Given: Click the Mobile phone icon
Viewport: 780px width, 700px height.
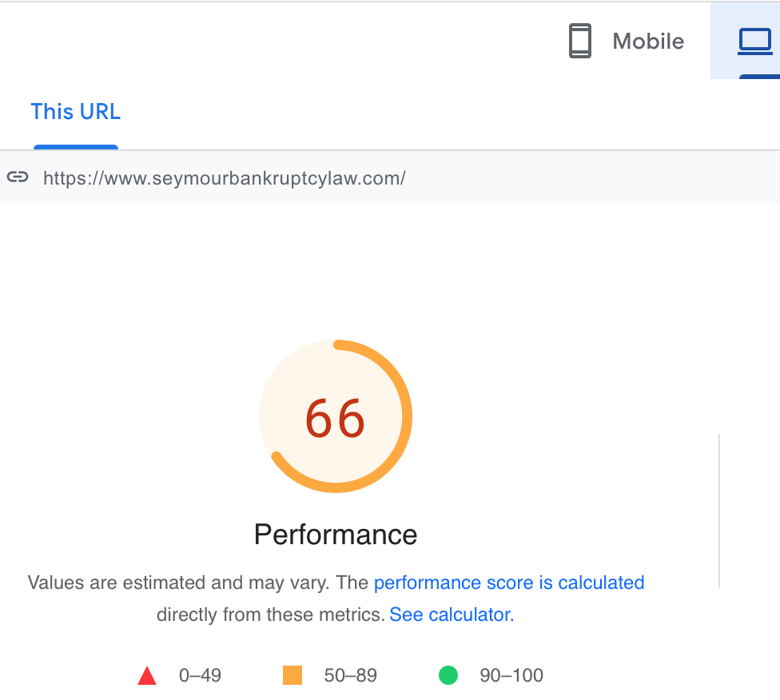Looking at the screenshot, I should pos(580,41).
